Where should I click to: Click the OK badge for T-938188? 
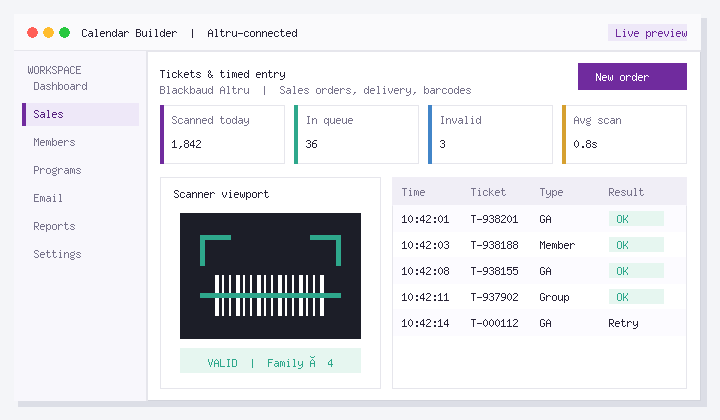(x=636, y=245)
